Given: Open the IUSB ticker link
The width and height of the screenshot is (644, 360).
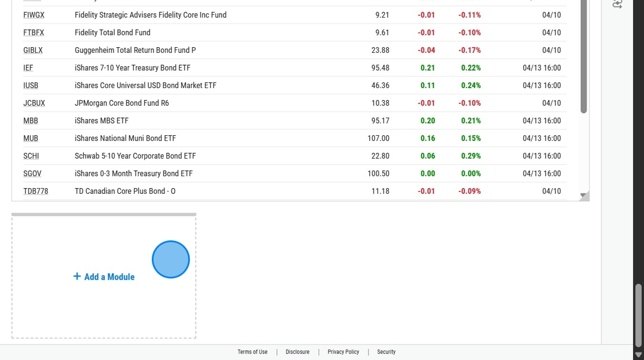Looking at the screenshot, I should pos(31,86).
